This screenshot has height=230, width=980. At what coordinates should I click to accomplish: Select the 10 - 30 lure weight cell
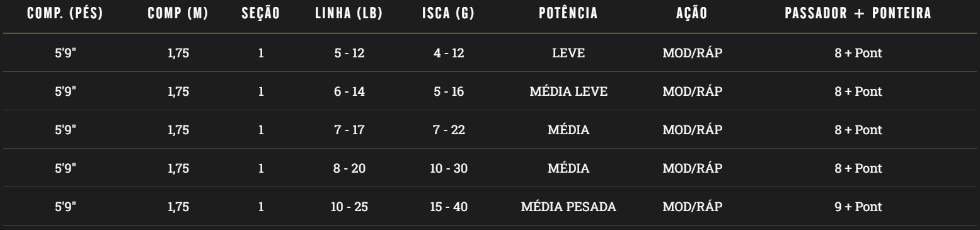coord(449,169)
